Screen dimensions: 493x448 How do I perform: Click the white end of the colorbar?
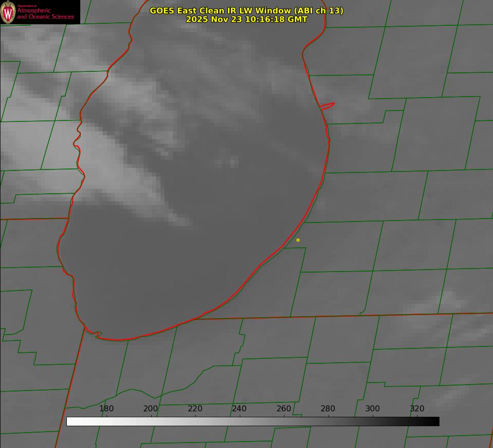pos(70,421)
